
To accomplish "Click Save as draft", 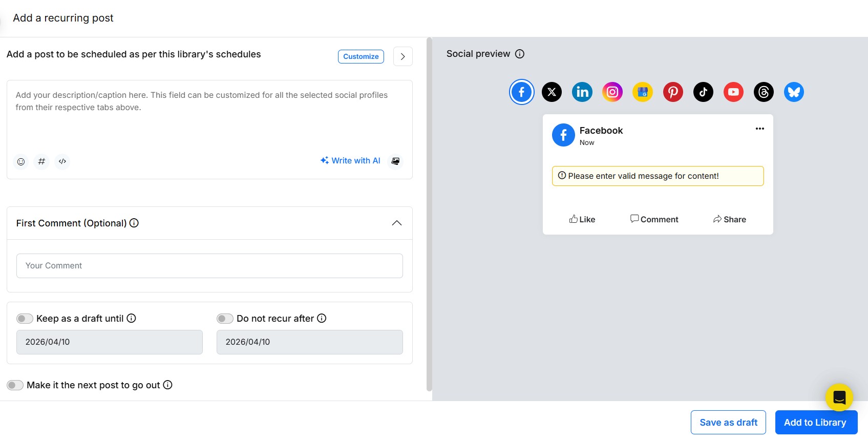I will click(x=728, y=422).
